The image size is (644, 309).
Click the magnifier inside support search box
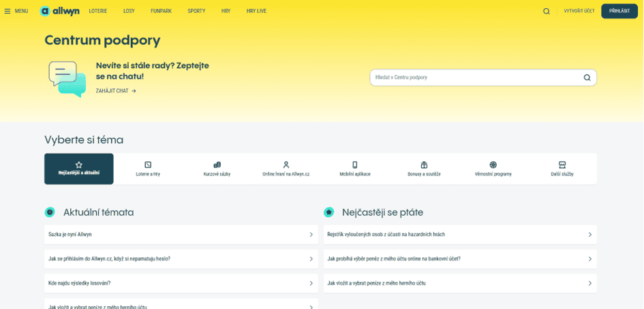coord(587,78)
